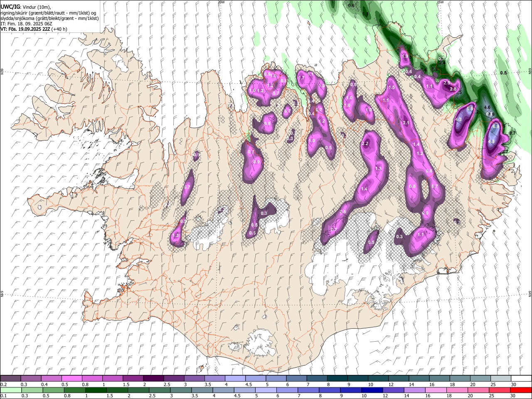The image size is (532, 399).
Task: Select the dark purple top-row swatch between 2 and 2.5
Action: click(153, 379)
